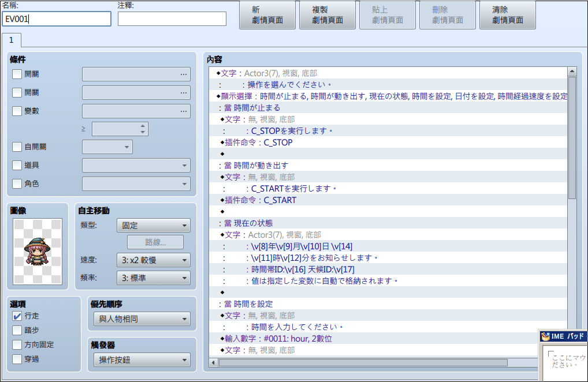
Task: Enable the 角色 condition checkbox
Action: 17,183
